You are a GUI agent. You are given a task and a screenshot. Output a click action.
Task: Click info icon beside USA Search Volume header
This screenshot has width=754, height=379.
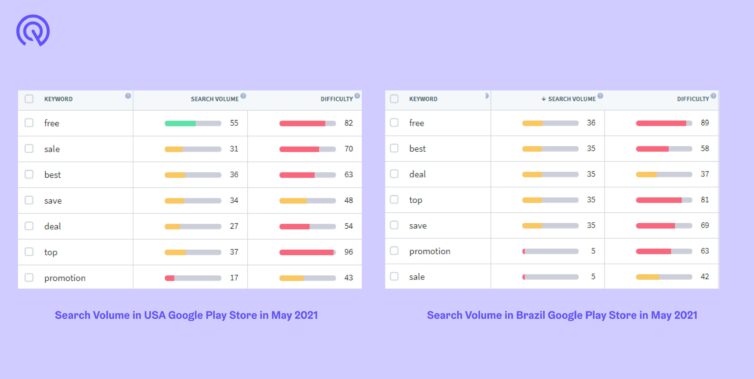[x=243, y=96]
